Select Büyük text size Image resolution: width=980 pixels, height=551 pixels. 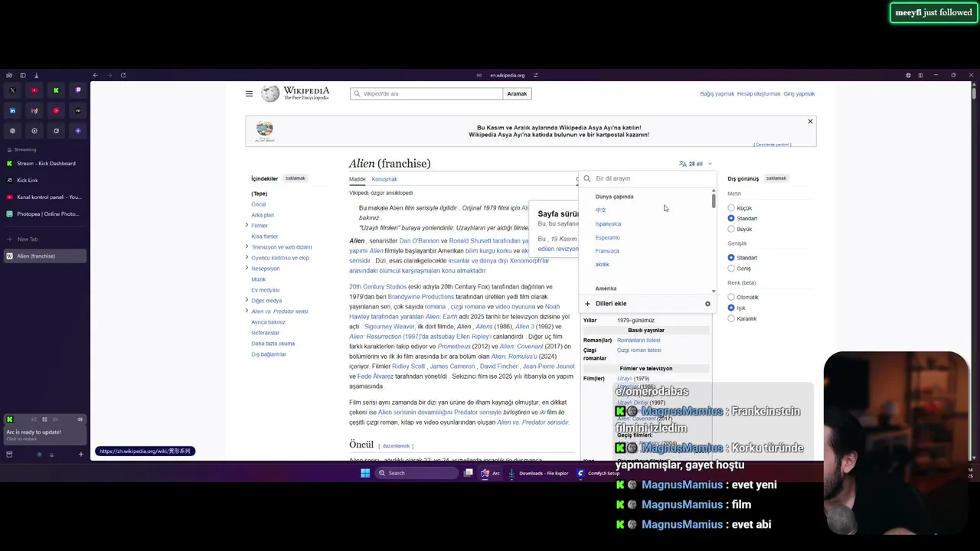point(731,229)
